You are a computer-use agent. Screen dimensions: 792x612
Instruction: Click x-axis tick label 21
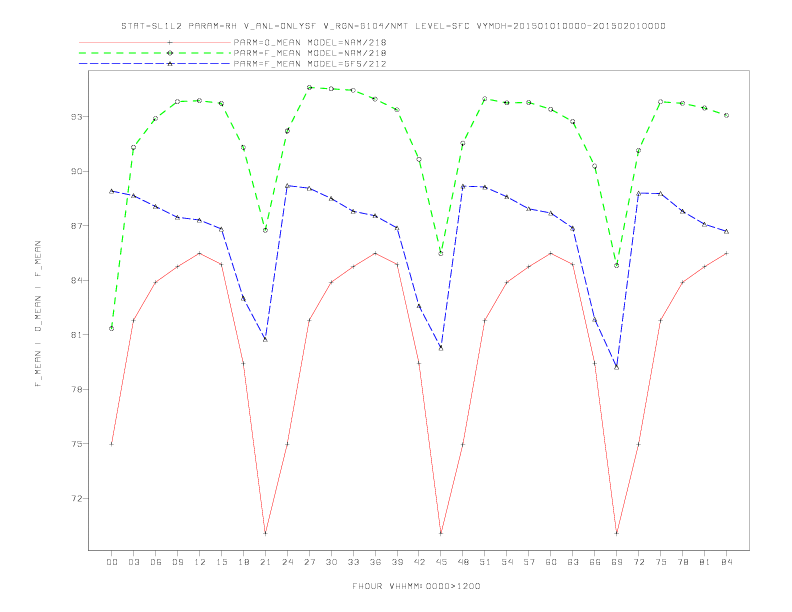(x=266, y=562)
